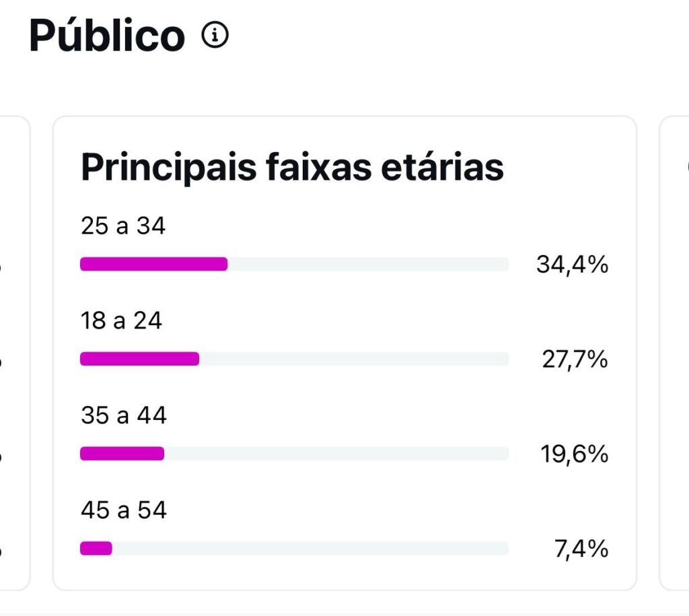Select the 7,4% percentage value
The image size is (689, 616).
tap(581, 549)
